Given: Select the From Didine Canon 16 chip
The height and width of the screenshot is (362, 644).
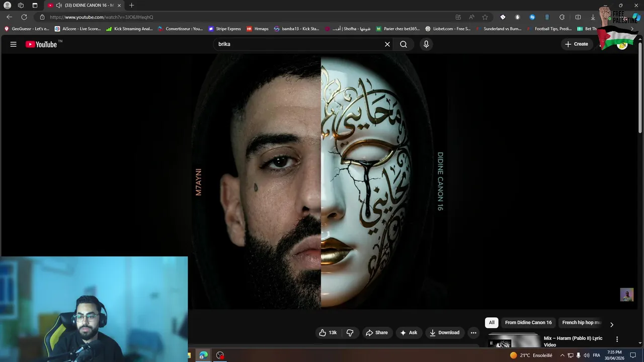Looking at the screenshot, I should [528, 323].
